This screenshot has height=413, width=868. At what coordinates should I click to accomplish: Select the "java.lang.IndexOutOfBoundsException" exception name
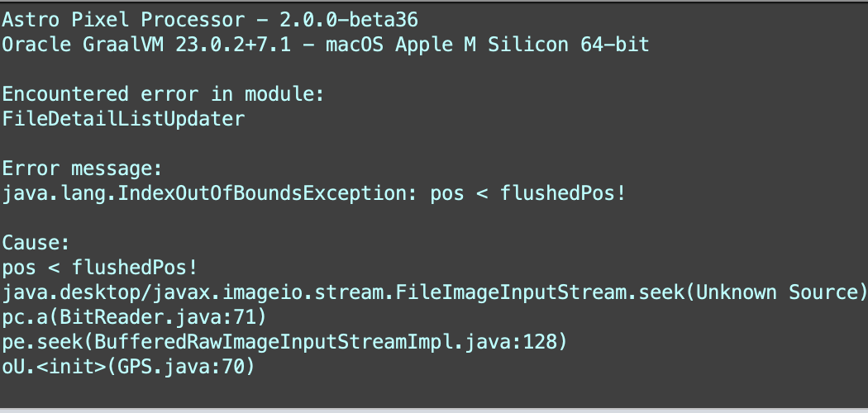pyautogui.click(x=206, y=194)
